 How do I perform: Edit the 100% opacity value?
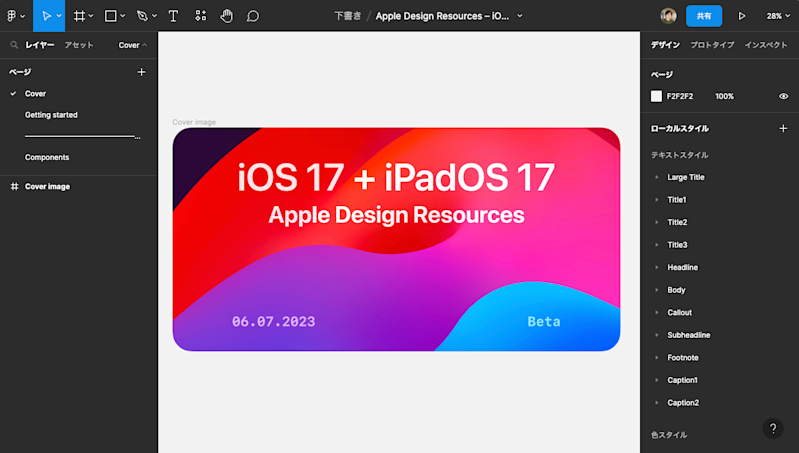pyautogui.click(x=724, y=96)
